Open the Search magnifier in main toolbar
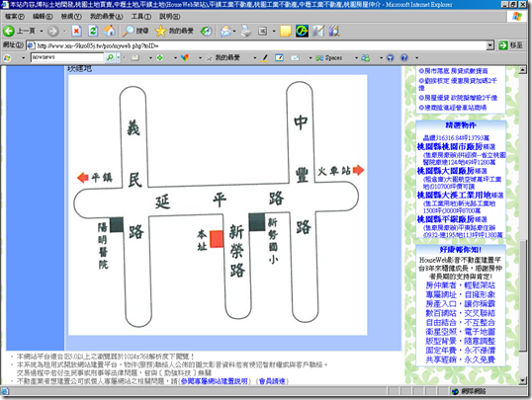The height and width of the screenshot is (400, 532). (x=129, y=31)
